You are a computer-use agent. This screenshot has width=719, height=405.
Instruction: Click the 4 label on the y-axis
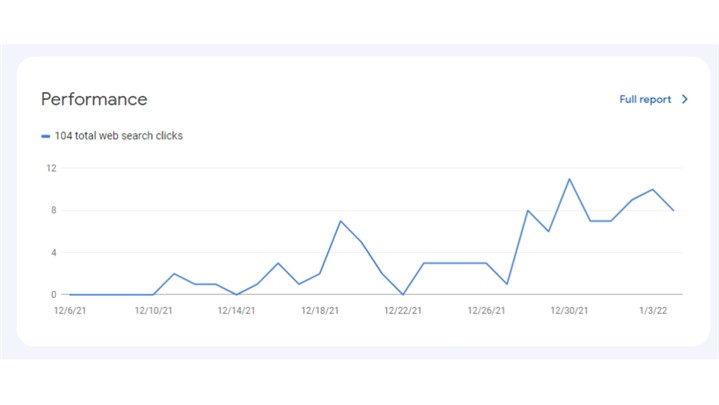tap(52, 252)
